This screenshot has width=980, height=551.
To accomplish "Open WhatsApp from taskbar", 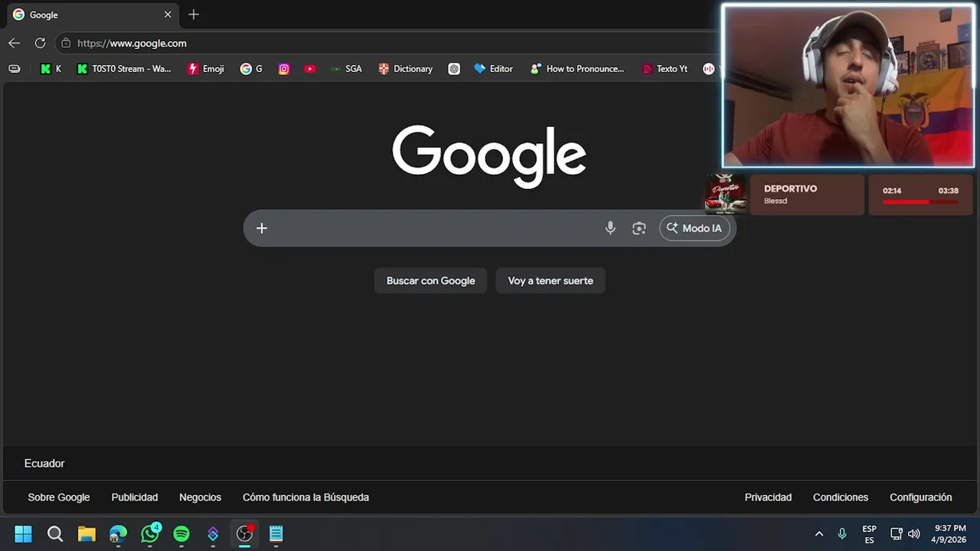I will pyautogui.click(x=150, y=533).
